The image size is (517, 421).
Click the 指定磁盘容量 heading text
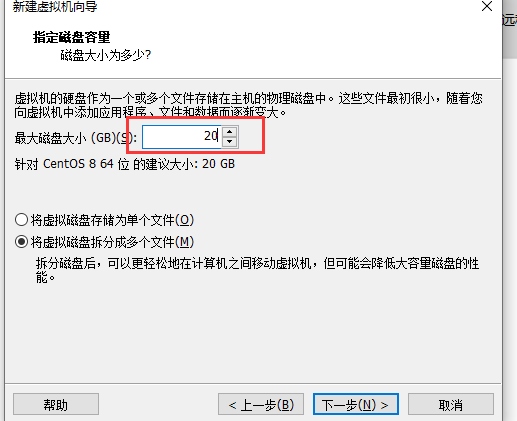pyautogui.click(x=71, y=37)
